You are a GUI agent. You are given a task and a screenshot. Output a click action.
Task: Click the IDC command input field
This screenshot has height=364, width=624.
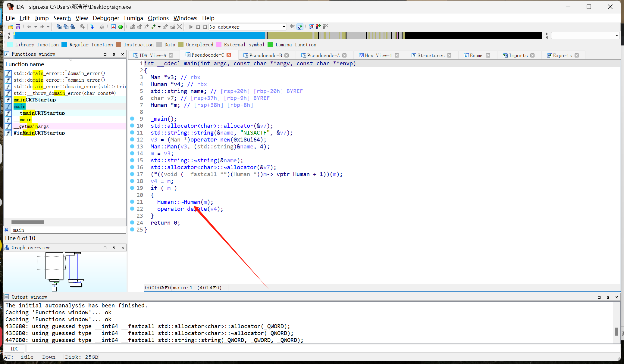click(323, 349)
